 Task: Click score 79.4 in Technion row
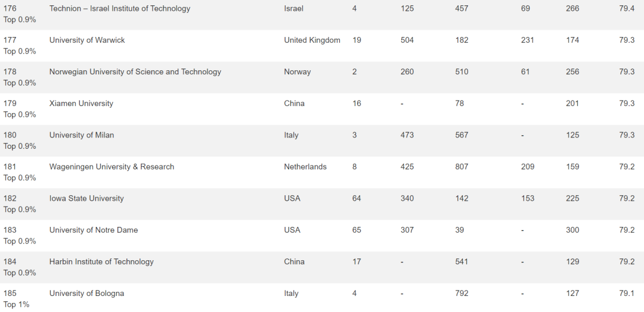[627, 8]
